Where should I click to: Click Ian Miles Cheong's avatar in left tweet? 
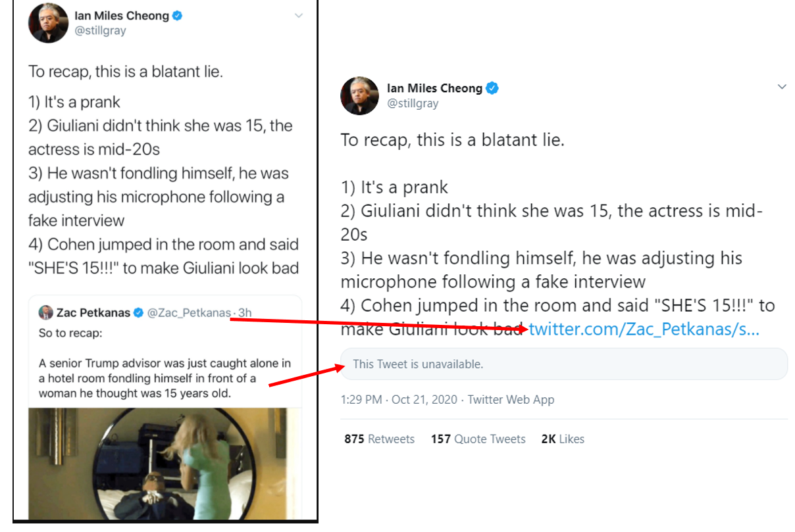pos(48,22)
